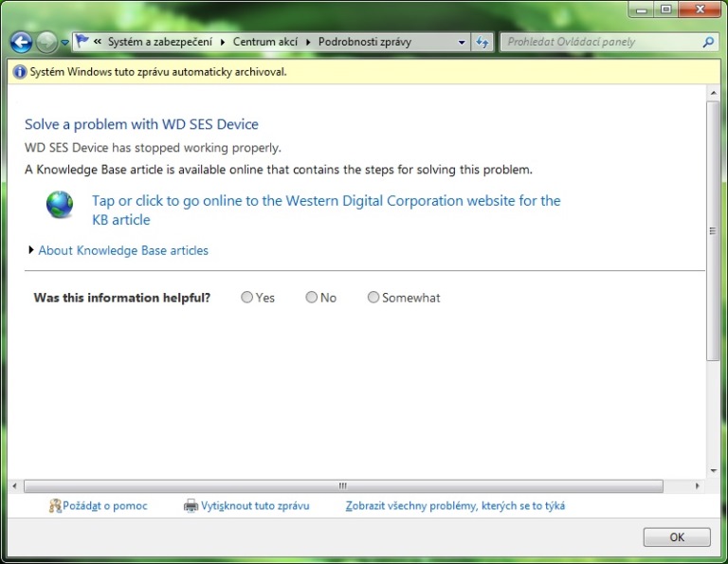Open Požádat o pomoc link

pos(105,506)
